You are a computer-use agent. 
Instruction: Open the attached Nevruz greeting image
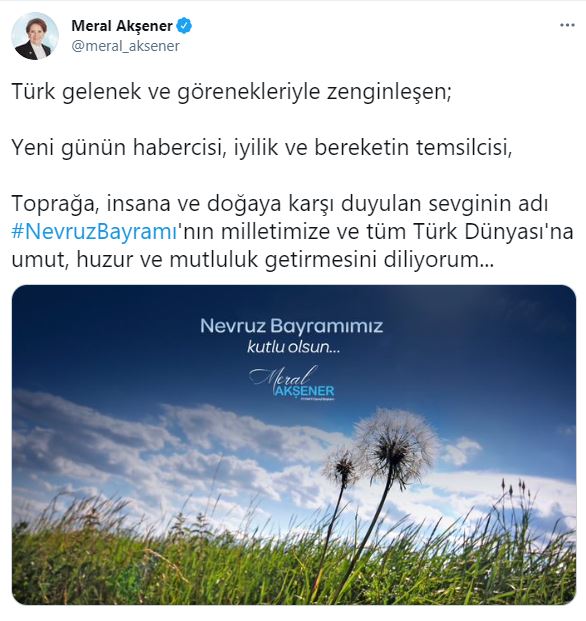click(x=294, y=444)
